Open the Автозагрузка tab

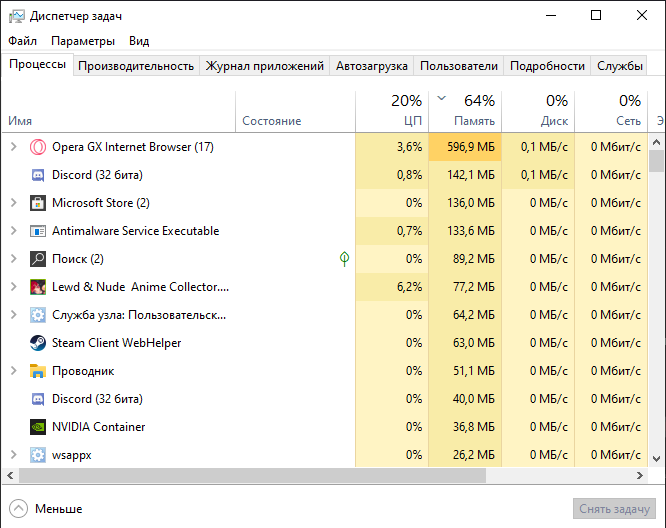tap(372, 66)
